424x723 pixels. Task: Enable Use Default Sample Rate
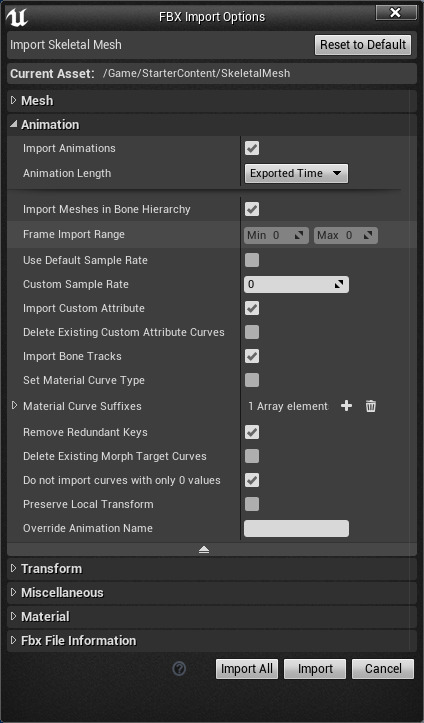click(252, 260)
